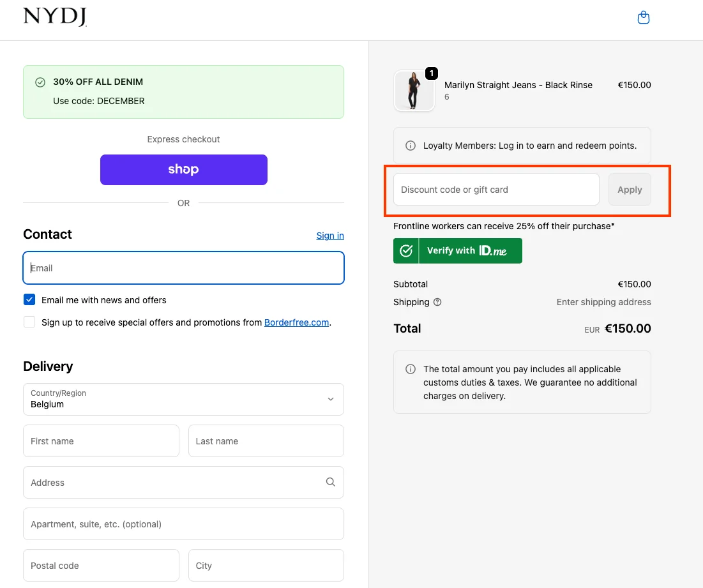
Task: Click the ID.me verification checkmark icon
Action: pos(406,251)
